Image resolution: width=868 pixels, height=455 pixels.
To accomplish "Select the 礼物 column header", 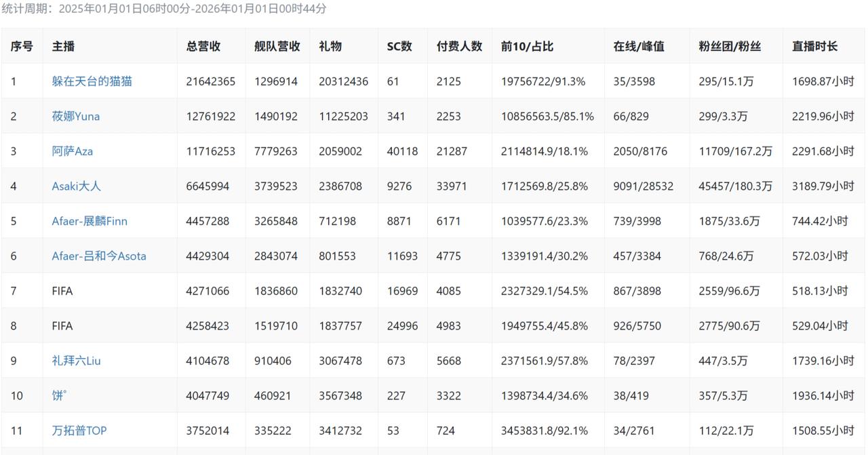I will [x=330, y=47].
